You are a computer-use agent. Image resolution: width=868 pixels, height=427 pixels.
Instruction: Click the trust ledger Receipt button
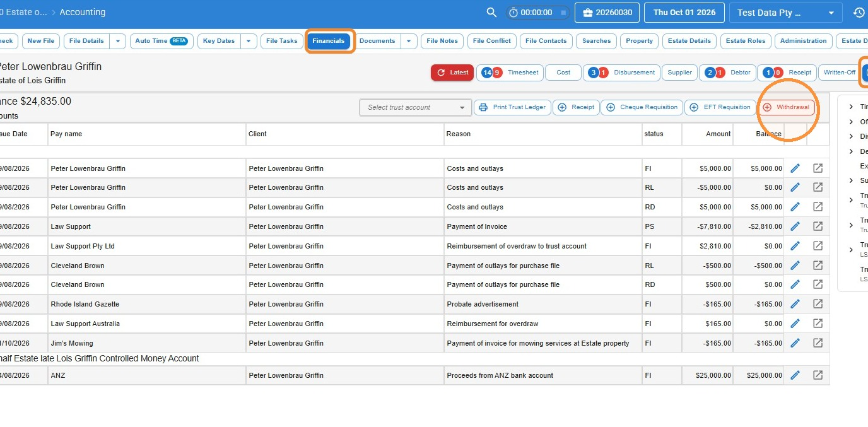click(x=576, y=107)
